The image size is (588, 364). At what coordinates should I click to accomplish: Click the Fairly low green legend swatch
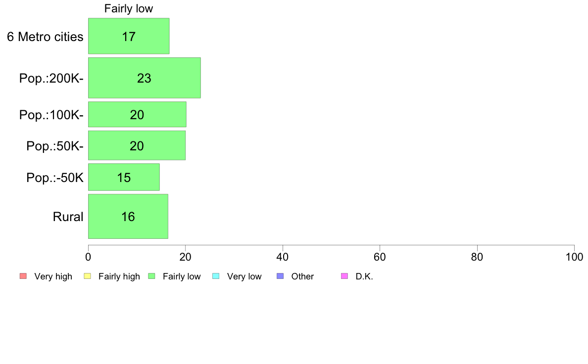(152, 276)
